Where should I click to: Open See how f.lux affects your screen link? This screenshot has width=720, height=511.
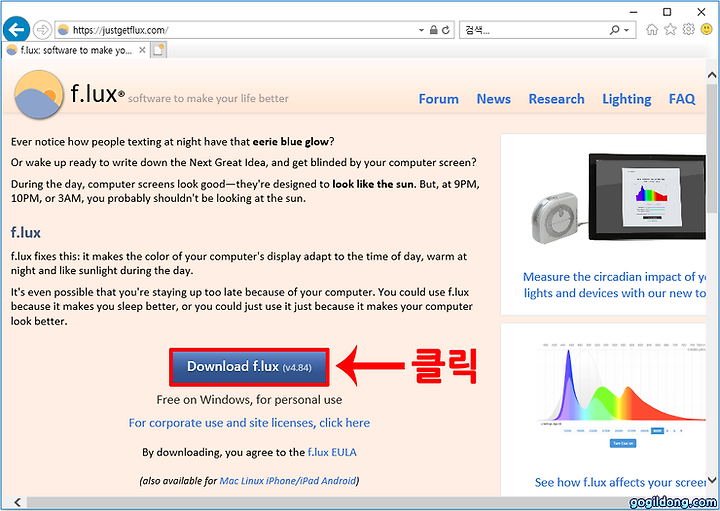(620, 483)
